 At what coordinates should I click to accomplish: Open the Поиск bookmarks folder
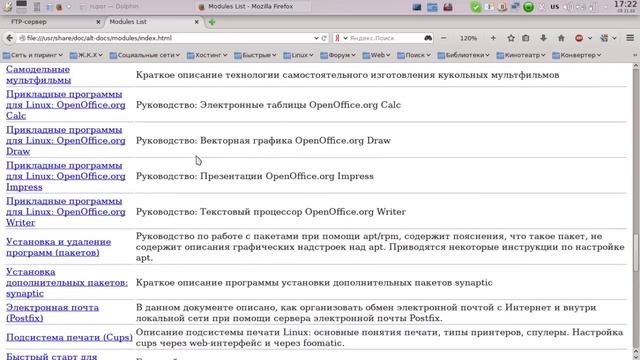pos(414,55)
